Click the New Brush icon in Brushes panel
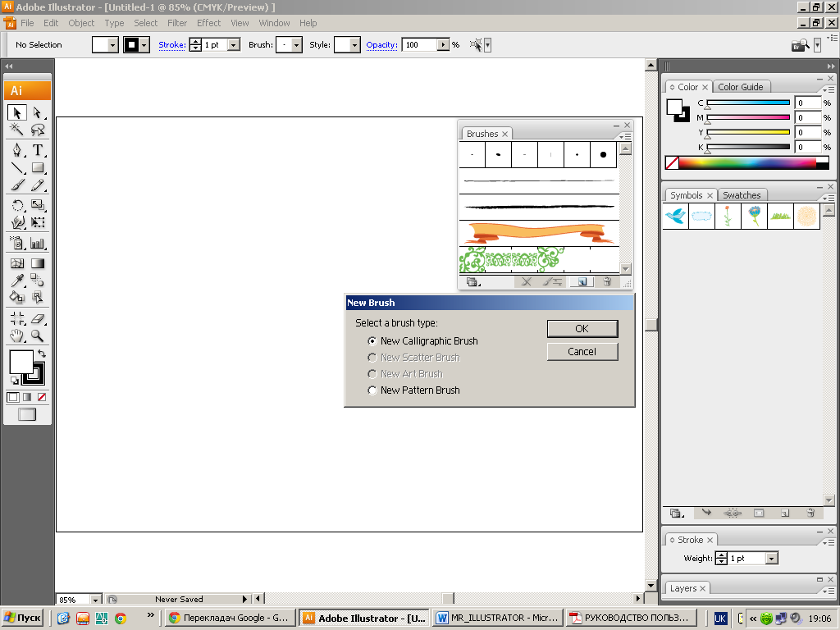840x630 pixels. pyautogui.click(x=582, y=282)
